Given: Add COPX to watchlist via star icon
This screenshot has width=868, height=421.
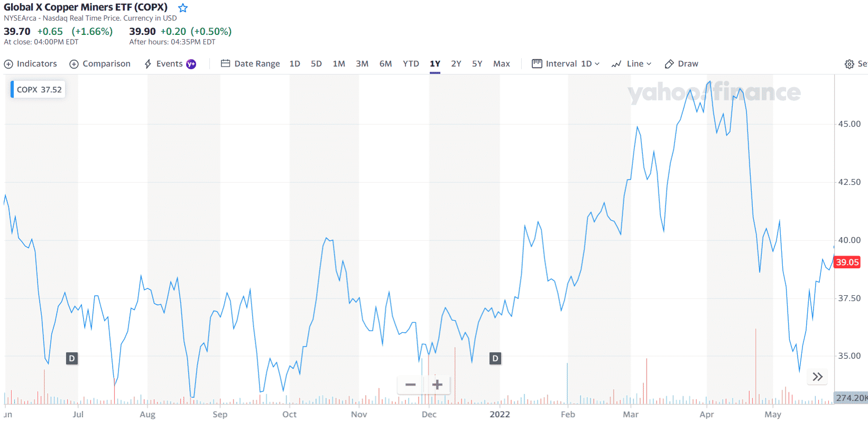Looking at the screenshot, I should (x=183, y=8).
